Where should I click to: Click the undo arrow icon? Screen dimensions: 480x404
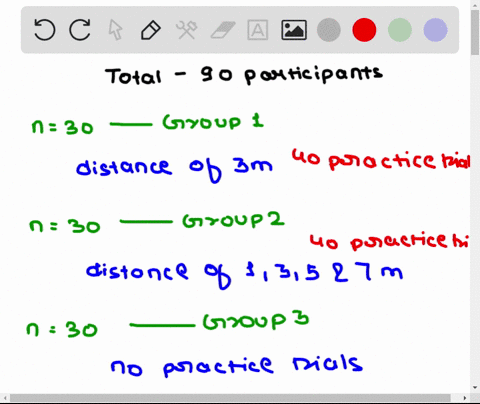[45, 30]
